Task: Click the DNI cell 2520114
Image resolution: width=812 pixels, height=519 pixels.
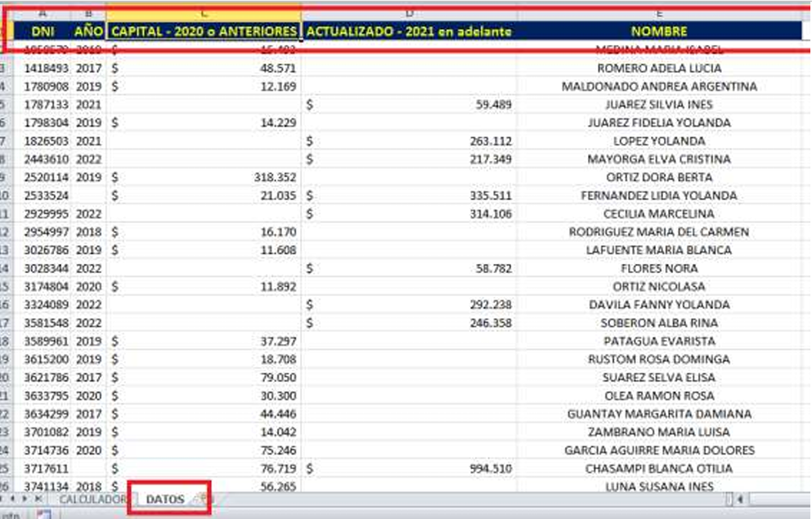Action: [x=43, y=177]
